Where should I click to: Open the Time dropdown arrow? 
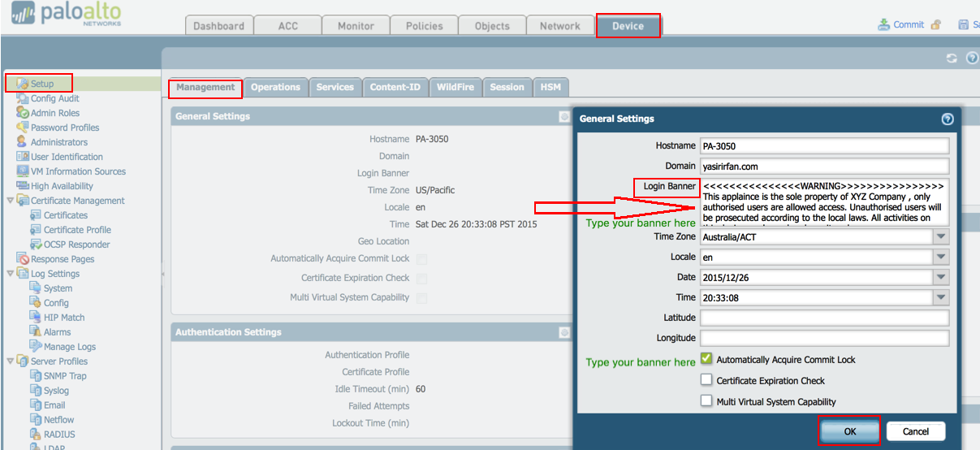click(940, 297)
